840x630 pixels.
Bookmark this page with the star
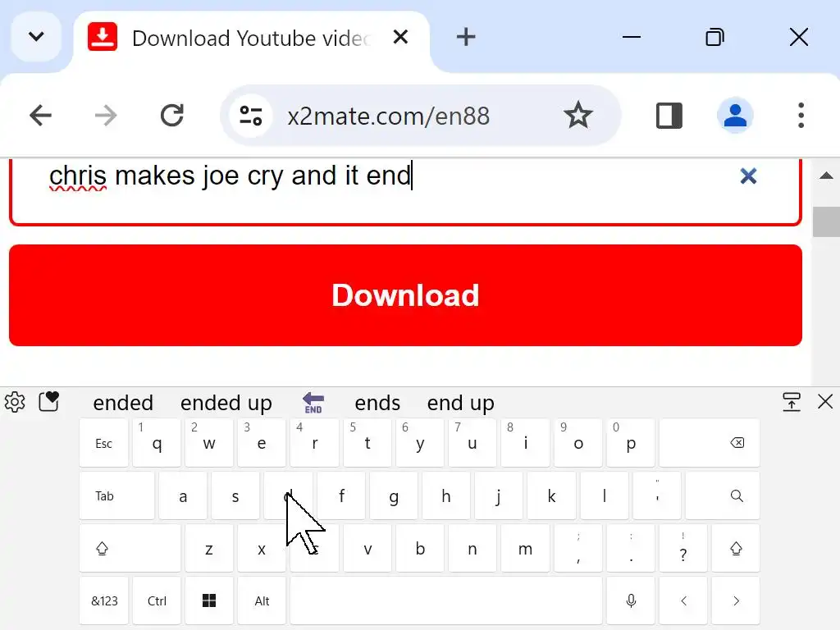point(578,115)
